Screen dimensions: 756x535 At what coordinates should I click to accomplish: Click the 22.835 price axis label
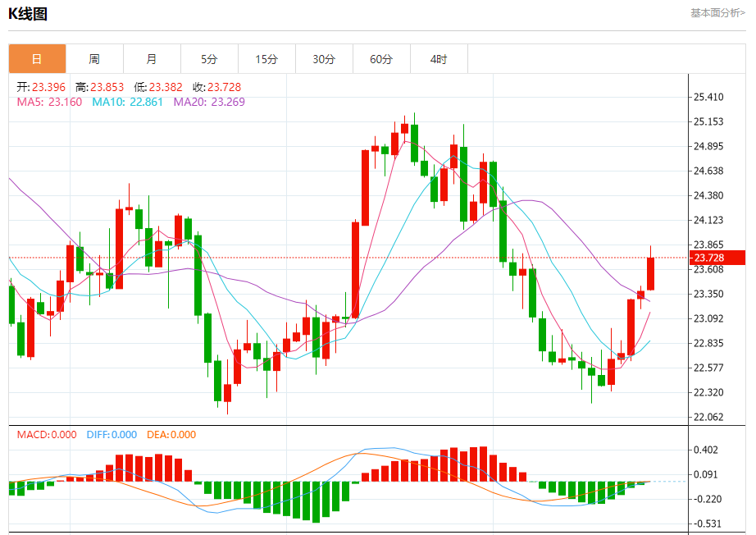pyautogui.click(x=708, y=343)
